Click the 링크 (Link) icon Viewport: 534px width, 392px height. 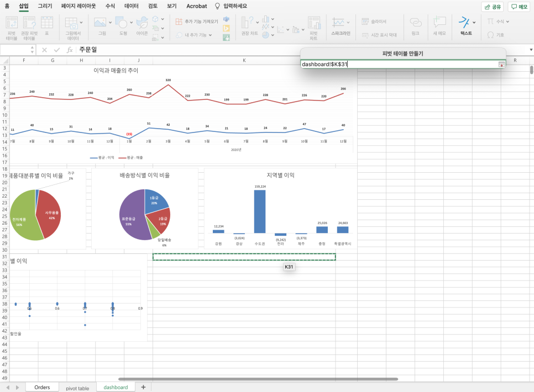click(416, 23)
